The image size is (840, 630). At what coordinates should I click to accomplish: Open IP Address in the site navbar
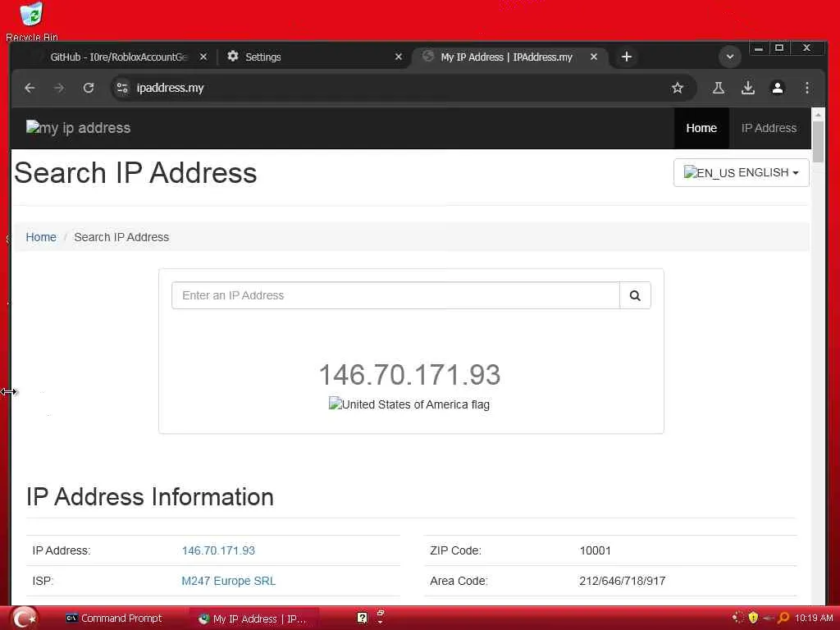pos(769,128)
